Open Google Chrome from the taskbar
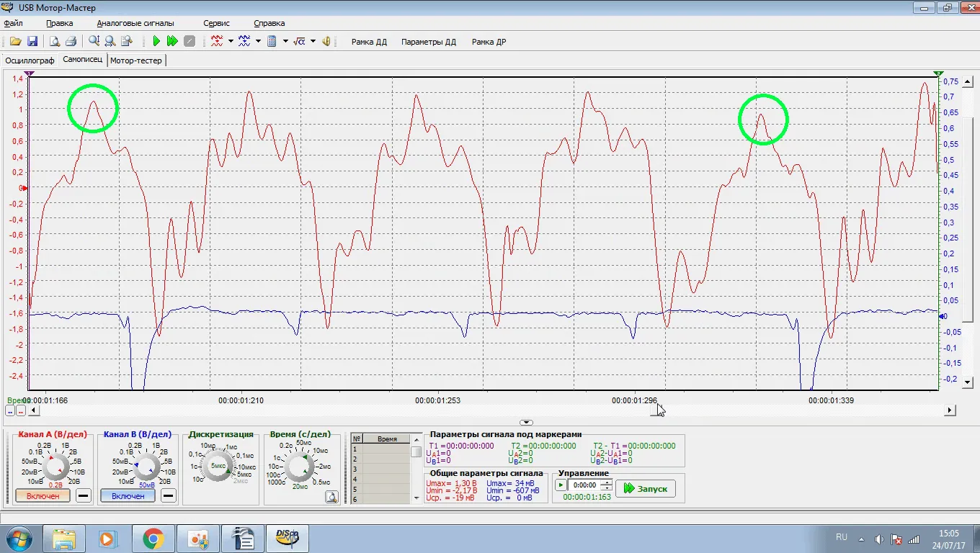Viewport: 980px width, 553px height. (x=153, y=539)
